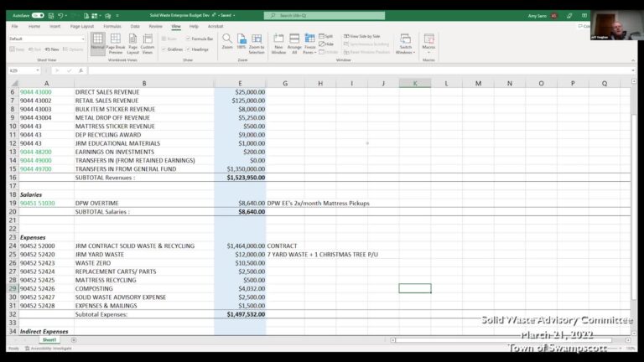Toggle the AutoSave switch
The height and width of the screenshot is (362, 644).
click(38, 15)
